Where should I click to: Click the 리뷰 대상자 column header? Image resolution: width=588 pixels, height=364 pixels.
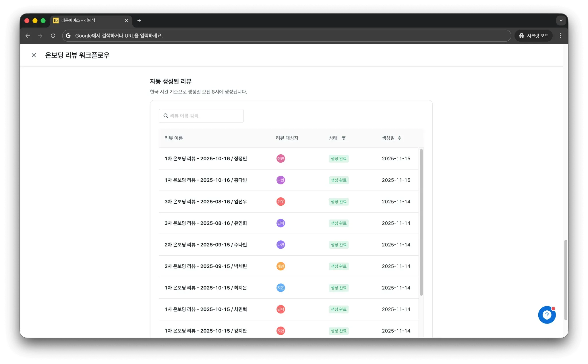coord(287,138)
